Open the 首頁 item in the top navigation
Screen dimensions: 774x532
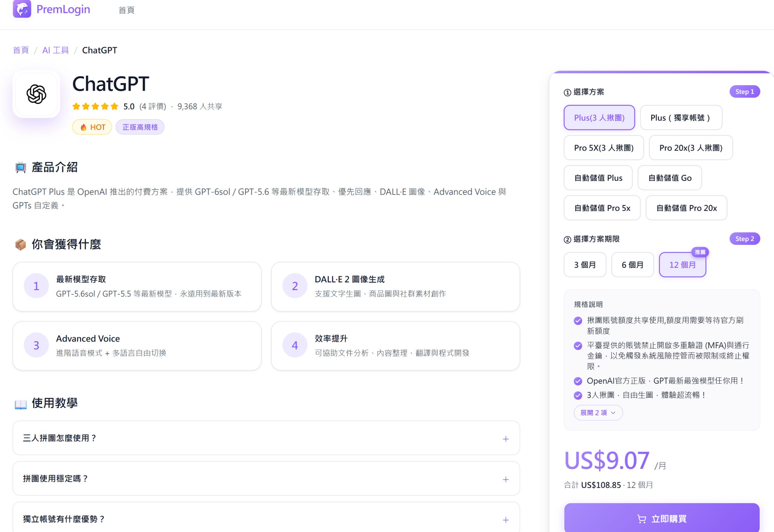127,10
